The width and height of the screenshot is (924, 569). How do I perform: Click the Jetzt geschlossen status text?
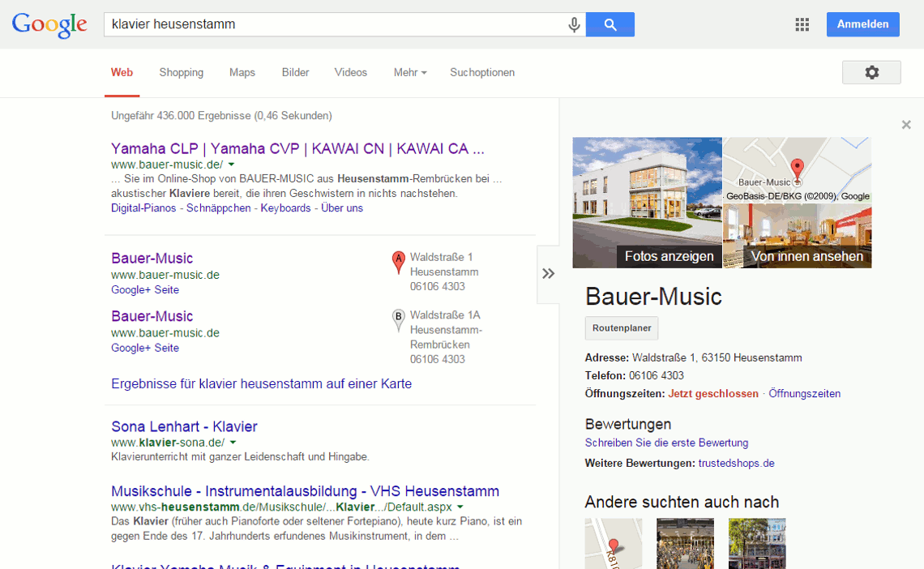pyautogui.click(x=713, y=393)
